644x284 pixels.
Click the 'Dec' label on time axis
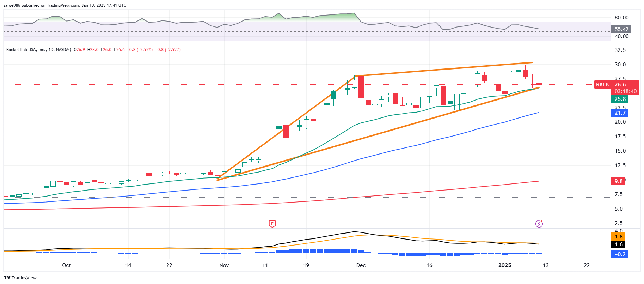tap(361, 265)
